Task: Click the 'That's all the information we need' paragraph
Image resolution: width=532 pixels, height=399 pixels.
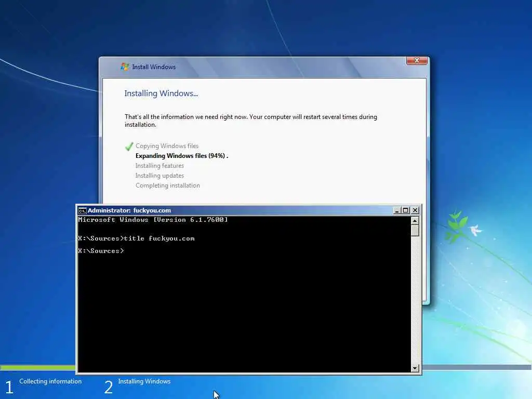Action: click(x=251, y=121)
